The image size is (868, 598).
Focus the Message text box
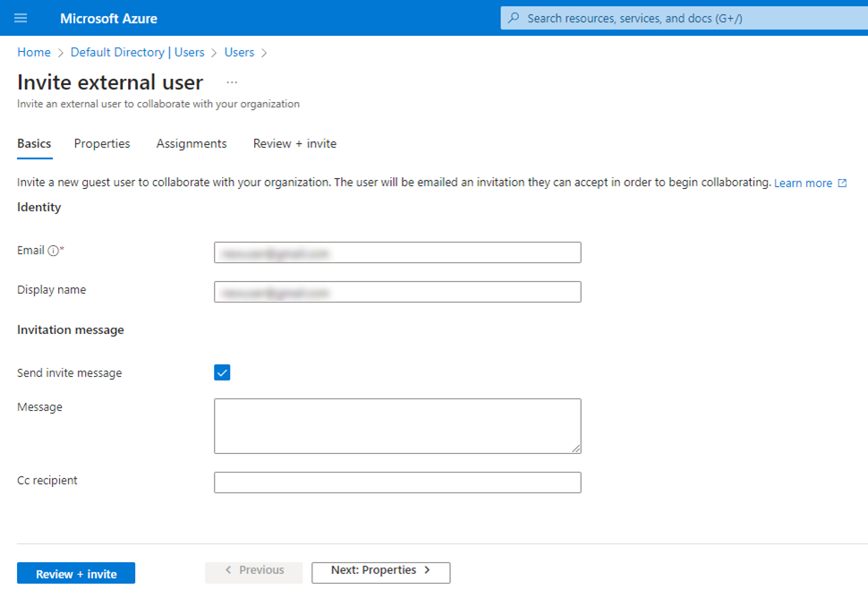(396, 425)
